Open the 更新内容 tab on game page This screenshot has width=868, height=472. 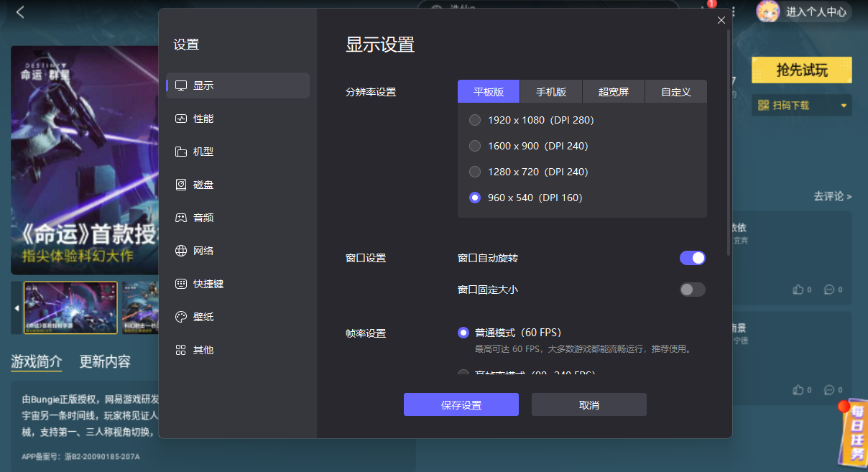point(105,361)
